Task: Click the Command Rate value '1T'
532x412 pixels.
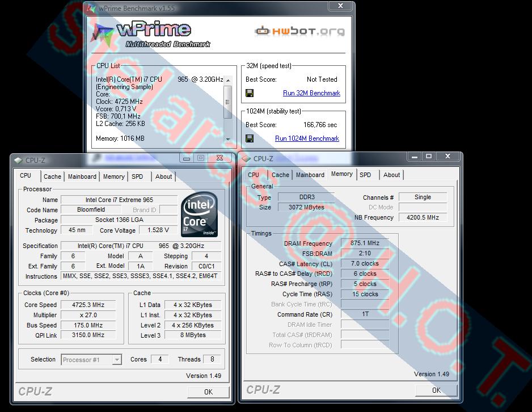Action: pyautogui.click(x=365, y=314)
